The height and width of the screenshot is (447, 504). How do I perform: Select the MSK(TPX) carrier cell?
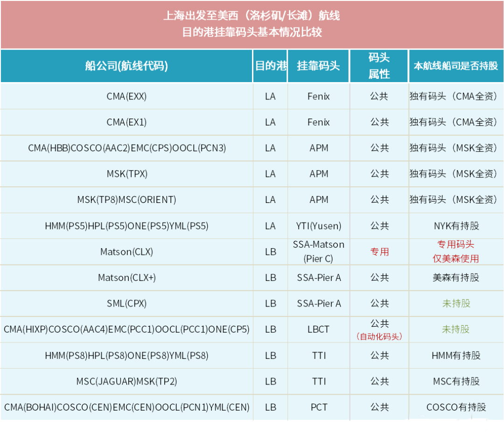[x=127, y=174]
